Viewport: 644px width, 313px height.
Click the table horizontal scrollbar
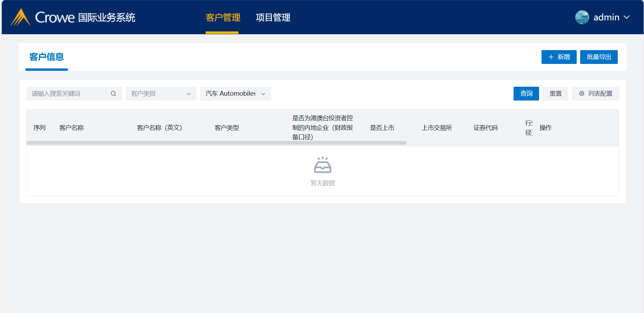click(216, 143)
